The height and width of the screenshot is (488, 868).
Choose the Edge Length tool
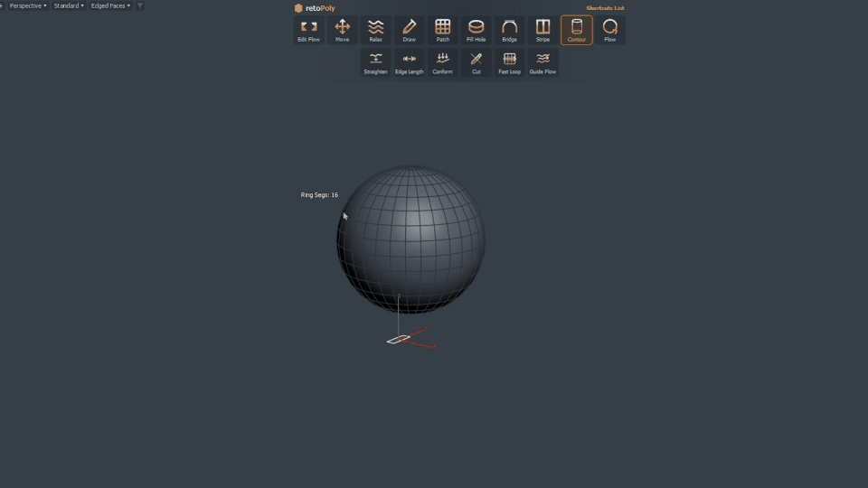409,63
